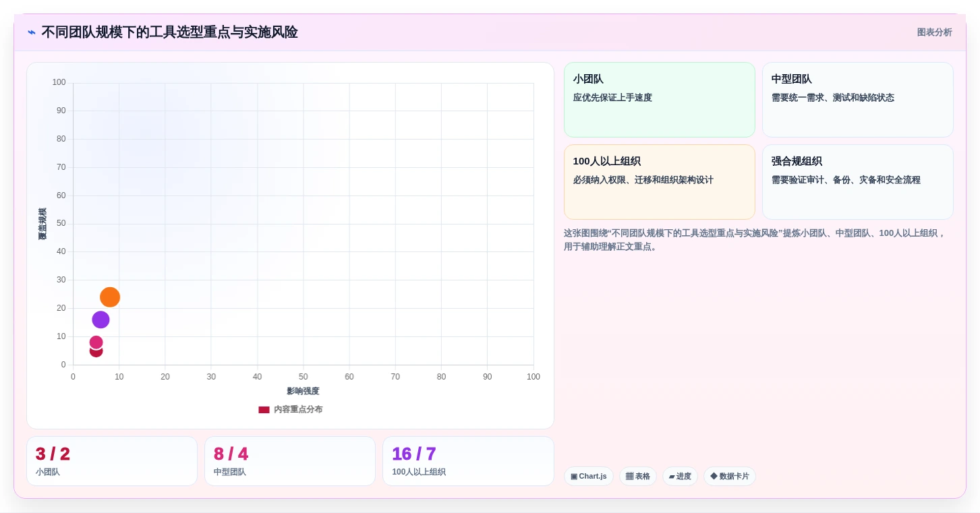Click the purple bubble on the chart
The height and width of the screenshot is (513, 980).
pos(100,320)
